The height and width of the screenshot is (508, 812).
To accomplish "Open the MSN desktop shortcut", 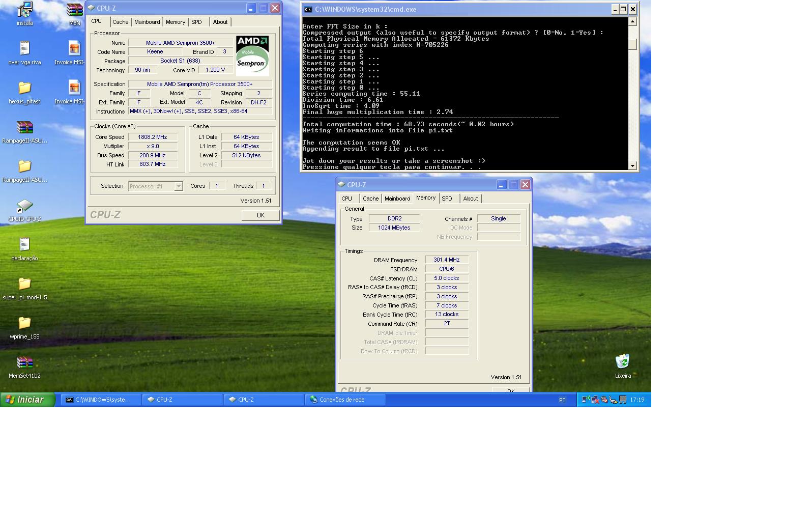I will coord(75,10).
